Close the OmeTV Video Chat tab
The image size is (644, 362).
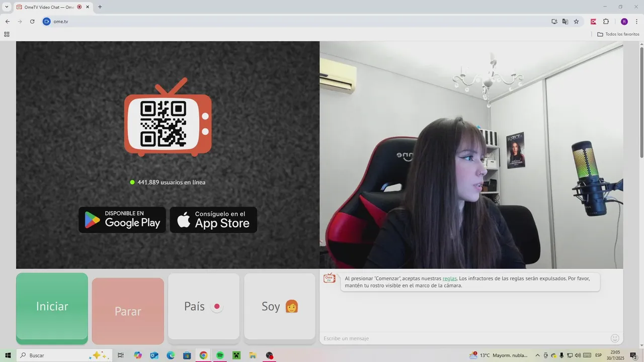tap(88, 7)
